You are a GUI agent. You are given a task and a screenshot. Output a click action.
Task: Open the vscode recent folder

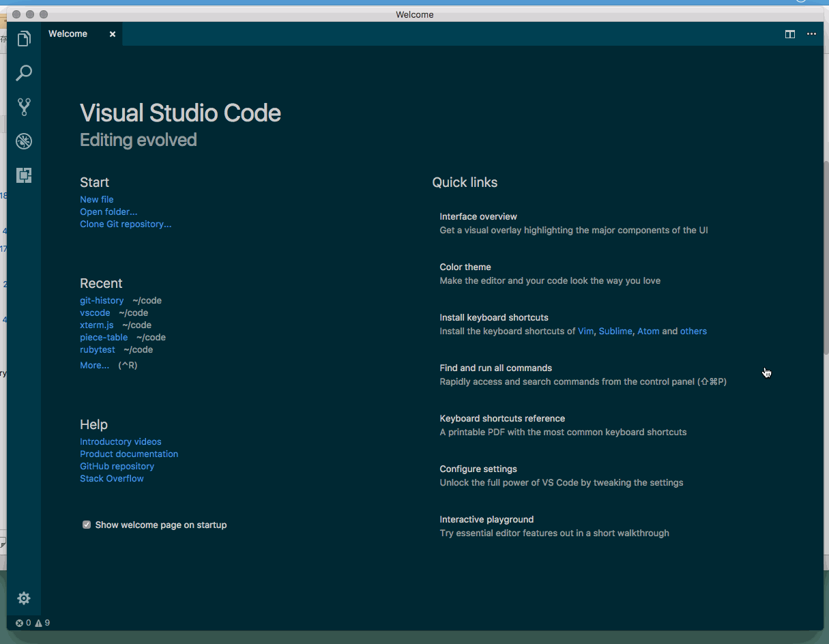click(95, 312)
